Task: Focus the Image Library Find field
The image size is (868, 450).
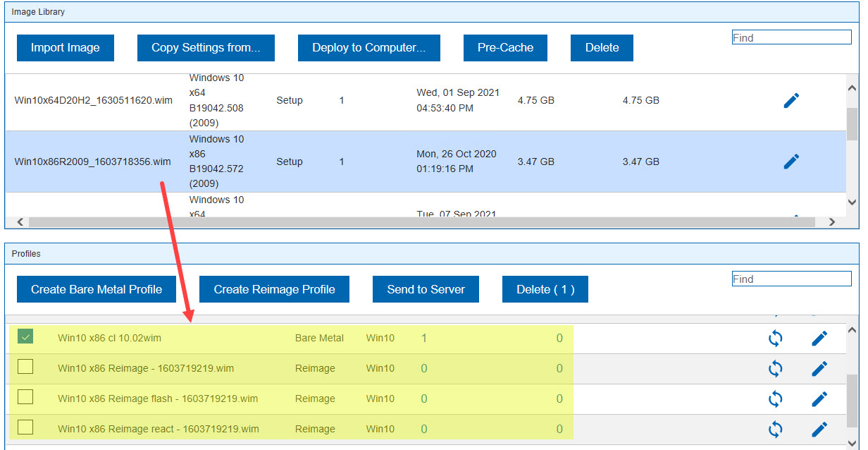Action: click(x=792, y=37)
